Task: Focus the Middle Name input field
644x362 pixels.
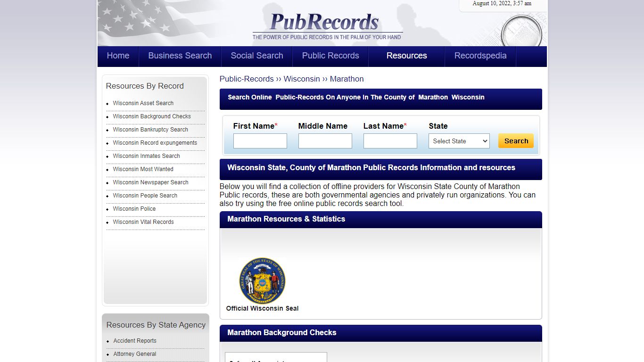Action: (325, 141)
